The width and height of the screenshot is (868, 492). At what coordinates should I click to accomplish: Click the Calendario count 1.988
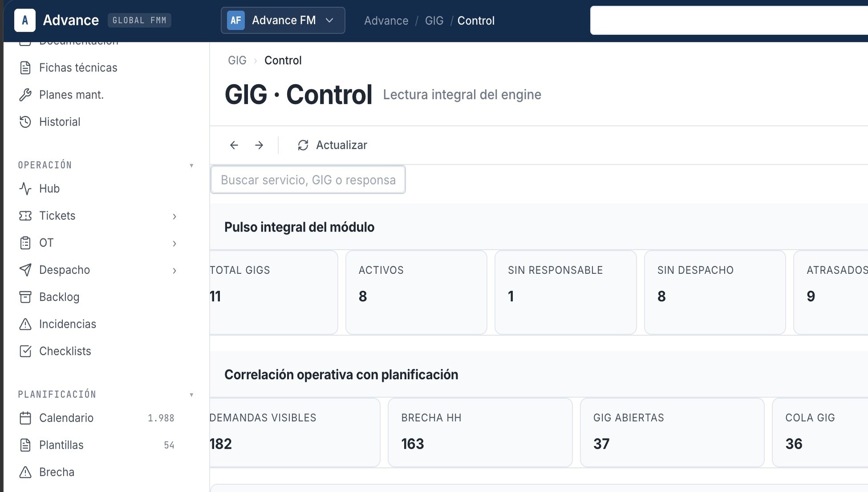[161, 418]
